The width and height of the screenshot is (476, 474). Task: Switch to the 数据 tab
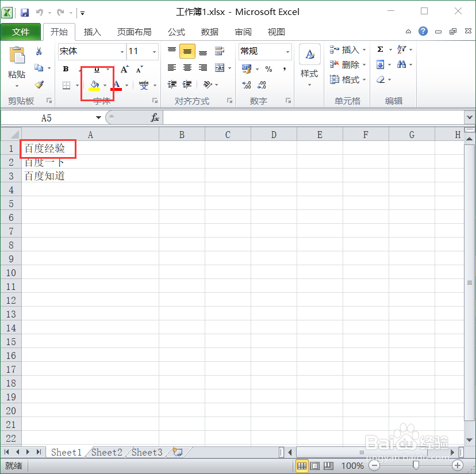coord(209,32)
